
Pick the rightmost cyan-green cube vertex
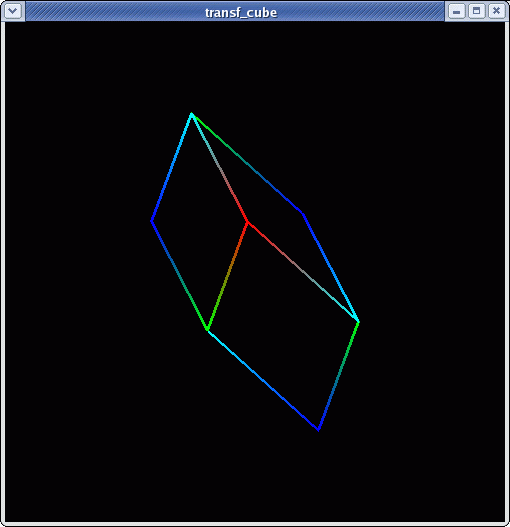point(358,322)
